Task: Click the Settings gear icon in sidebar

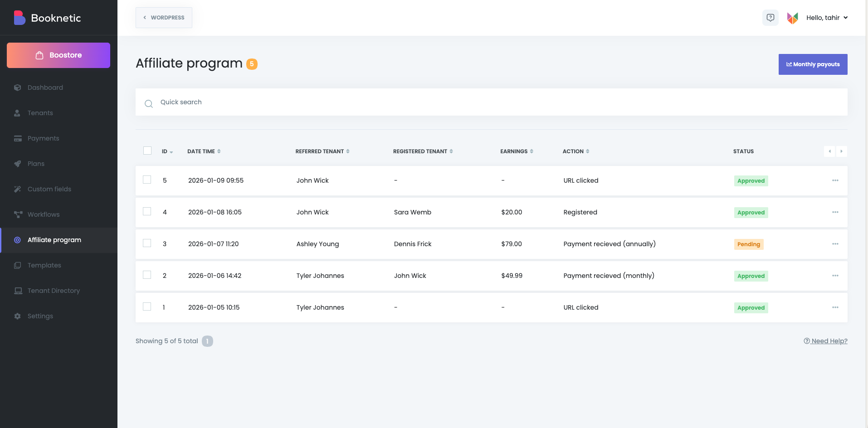Action: (x=18, y=316)
